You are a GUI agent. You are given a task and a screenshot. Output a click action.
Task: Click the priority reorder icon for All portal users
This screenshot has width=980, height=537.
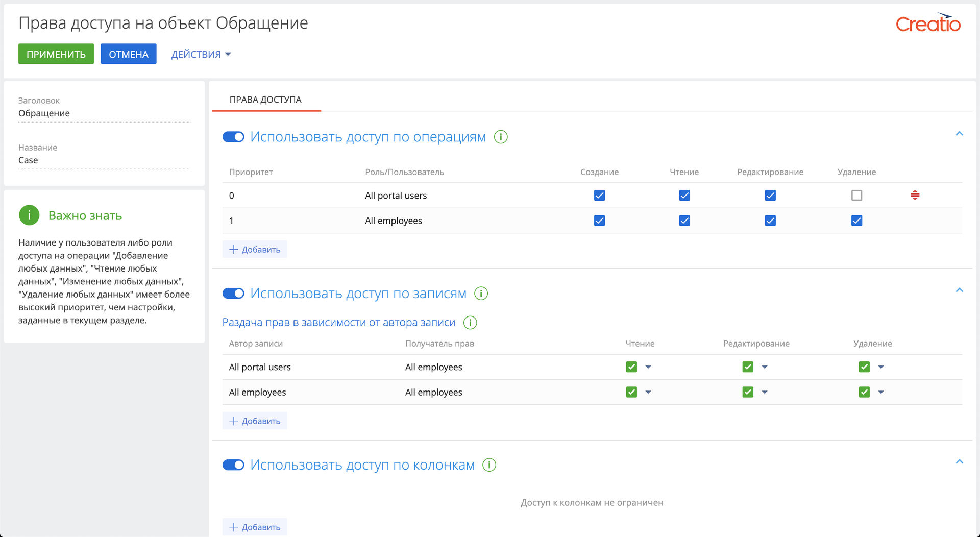point(915,195)
